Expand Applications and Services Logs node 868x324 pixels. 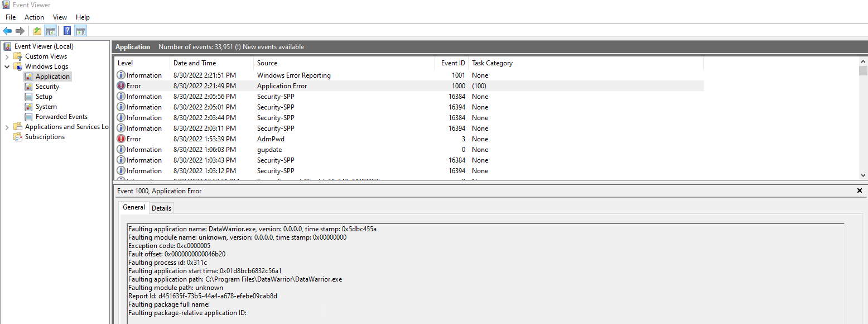pyautogui.click(x=7, y=127)
